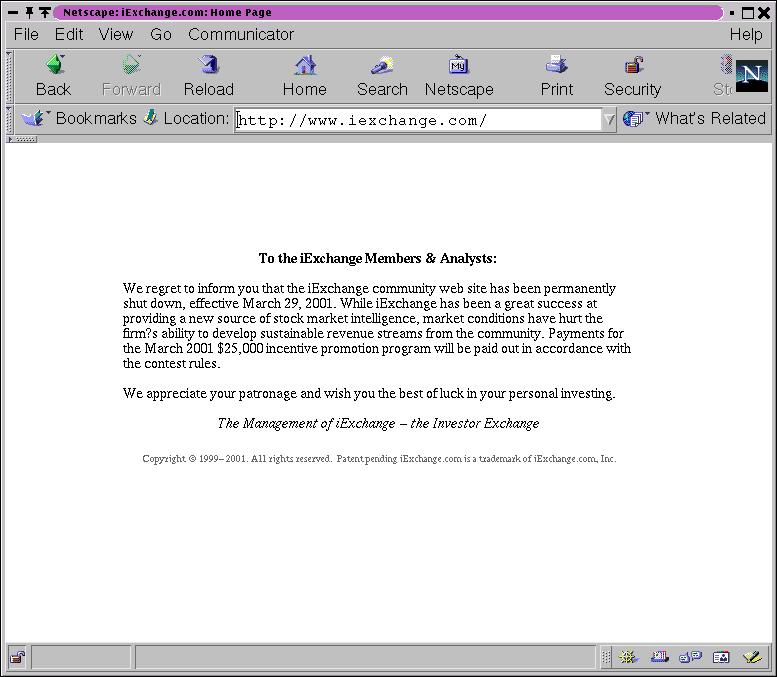
Task: Open Newsgroups from the component bar
Action: (690, 657)
